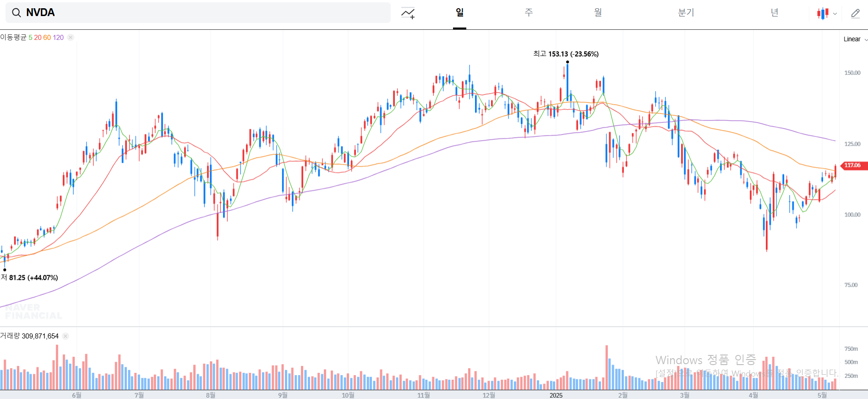Viewport: 868px width, 399px height.
Task: Click the 60-day moving average number
Action: click(47, 38)
